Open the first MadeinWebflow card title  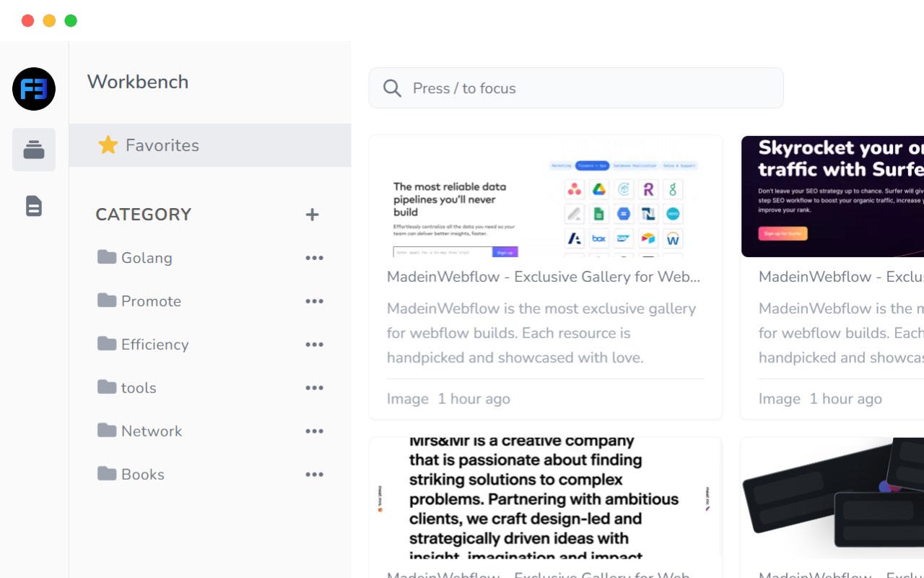[x=543, y=277]
